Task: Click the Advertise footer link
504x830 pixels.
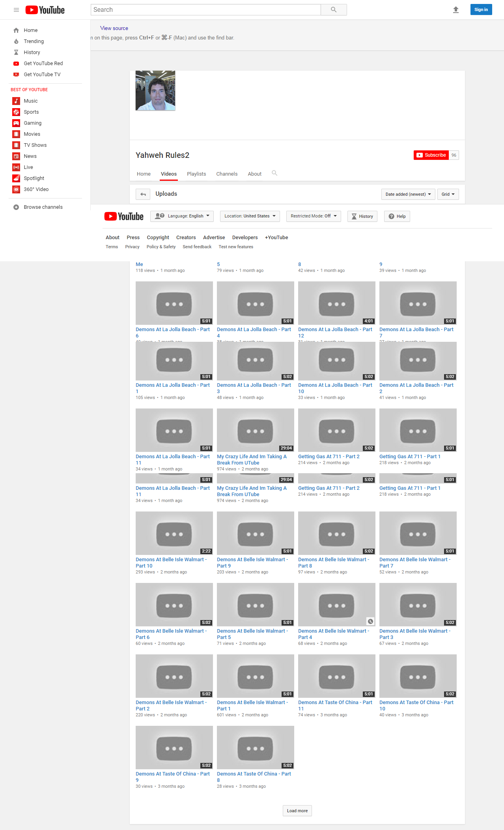Action: point(214,238)
